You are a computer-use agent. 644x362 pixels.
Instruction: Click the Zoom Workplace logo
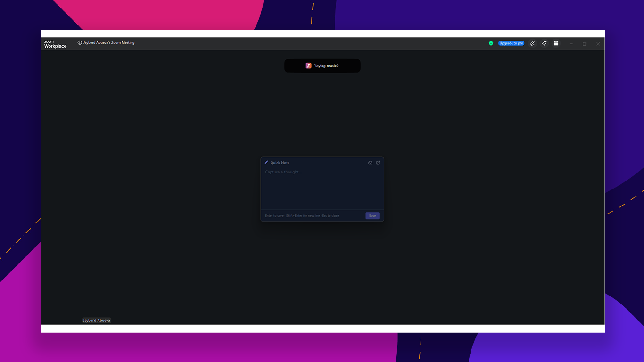(56, 44)
